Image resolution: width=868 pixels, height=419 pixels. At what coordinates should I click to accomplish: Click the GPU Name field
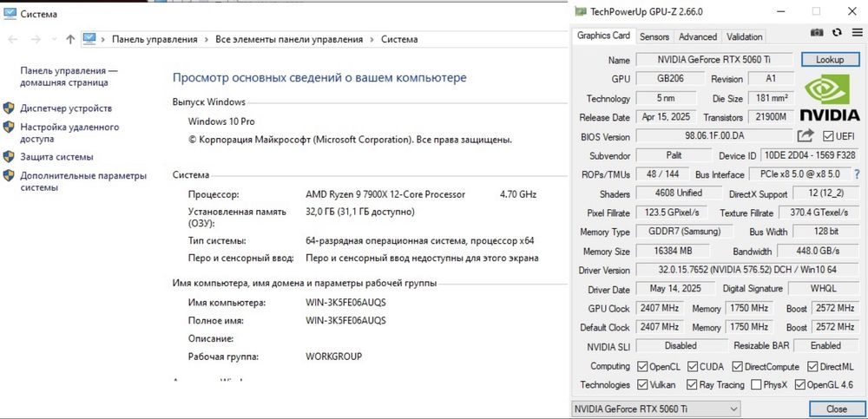coord(715,60)
